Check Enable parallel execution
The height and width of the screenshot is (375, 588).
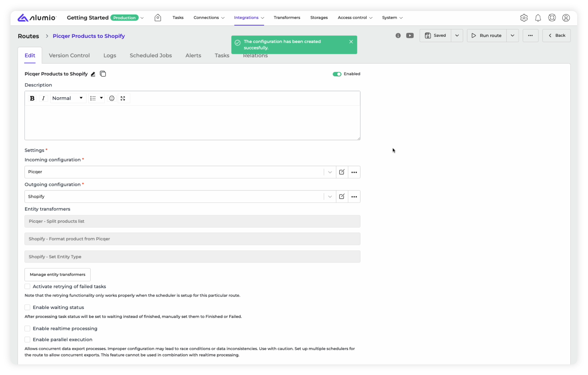tap(27, 340)
